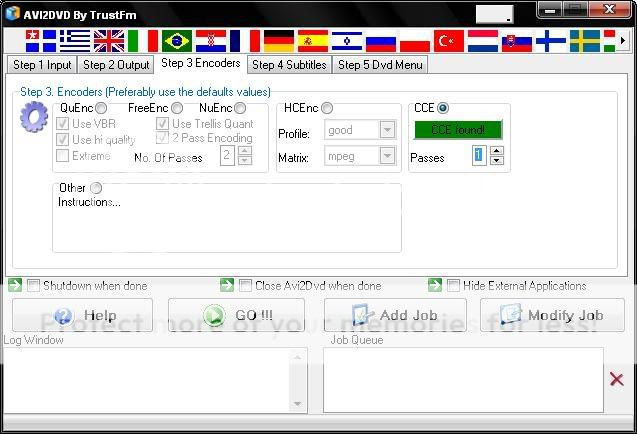Enable Close Avi2Dvd when done checkbox
Viewport: 637px width, 434px height.
click(x=245, y=285)
